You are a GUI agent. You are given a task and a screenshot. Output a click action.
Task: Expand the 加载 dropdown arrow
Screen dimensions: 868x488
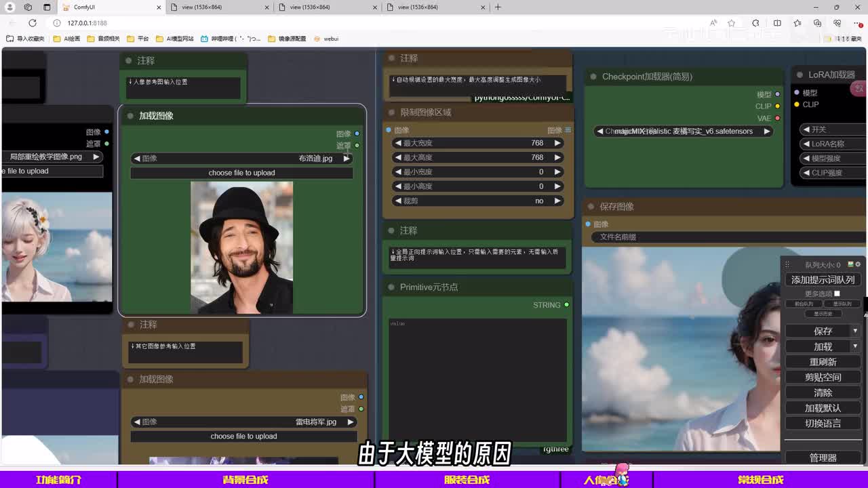[854, 346]
